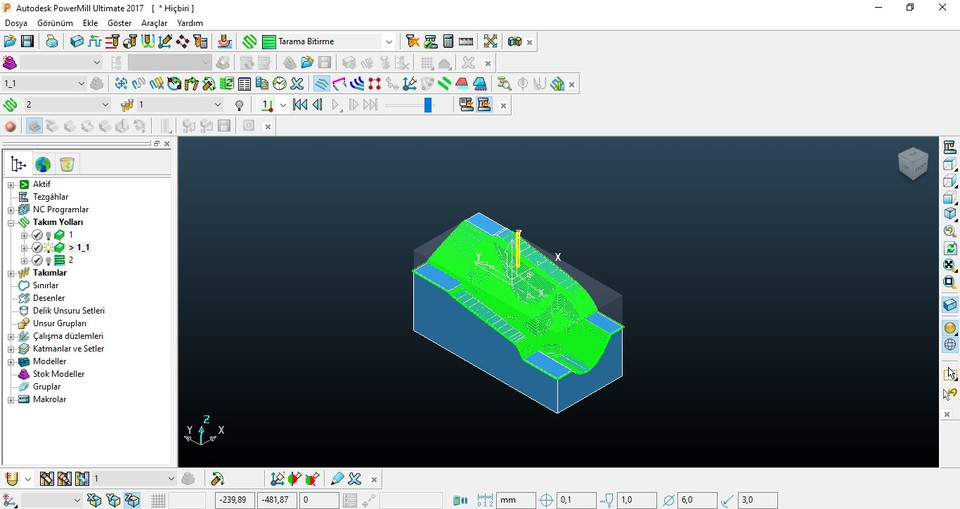This screenshot has height=509, width=960.
Task: Play the toolpath simulation
Action: pyautogui.click(x=336, y=105)
